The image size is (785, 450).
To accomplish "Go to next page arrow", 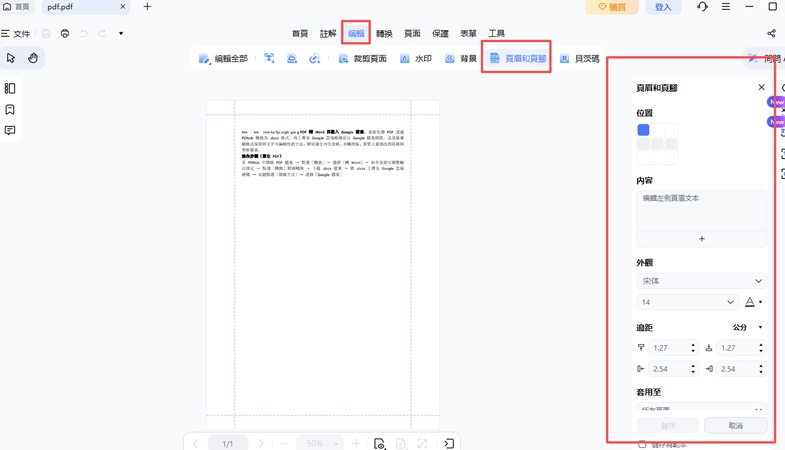I will pos(260,443).
